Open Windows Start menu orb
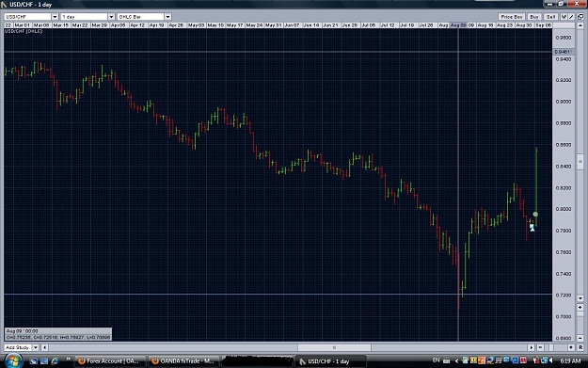The height and width of the screenshot is (368, 588). [x=13, y=361]
